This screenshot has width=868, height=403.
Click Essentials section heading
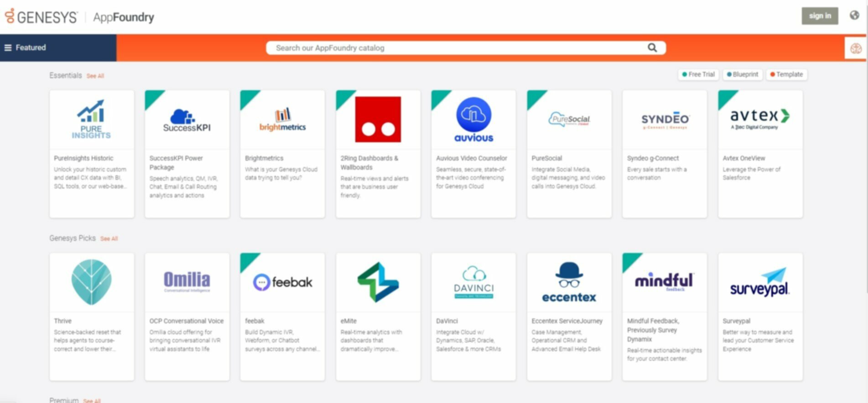click(x=66, y=75)
